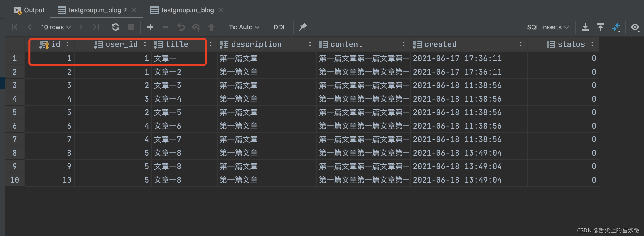The height and width of the screenshot is (236, 644).
Task: Submit changes using the upload arrow icon
Action: coord(211,27)
